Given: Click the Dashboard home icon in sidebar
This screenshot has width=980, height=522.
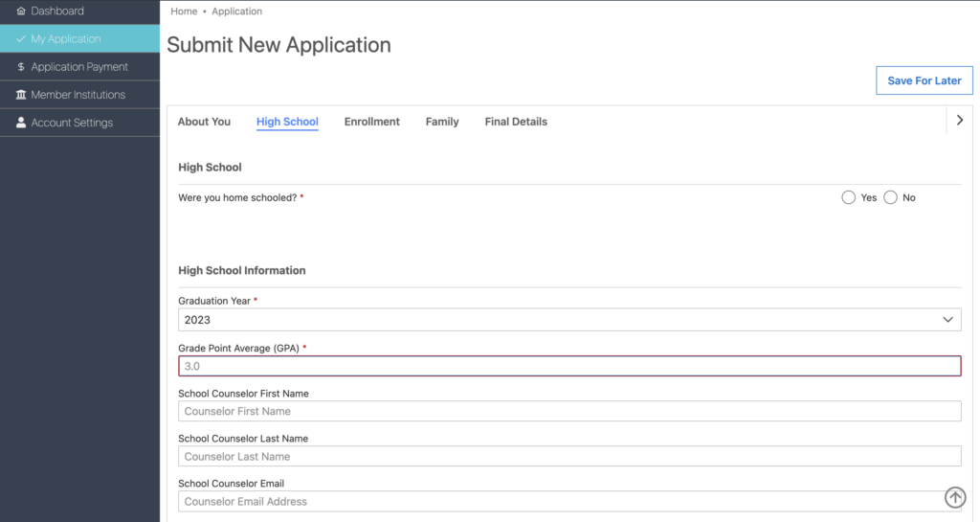Looking at the screenshot, I should click(x=21, y=11).
